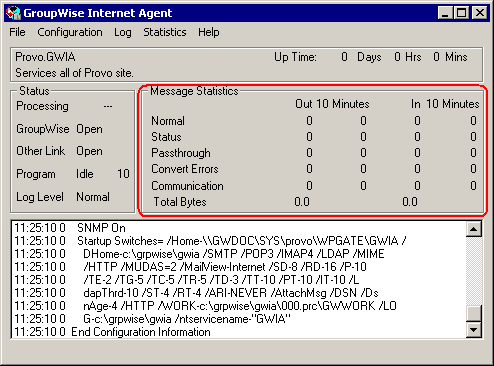This screenshot has width=494, height=366.
Task: Click the Up Time label
Action: [295, 57]
